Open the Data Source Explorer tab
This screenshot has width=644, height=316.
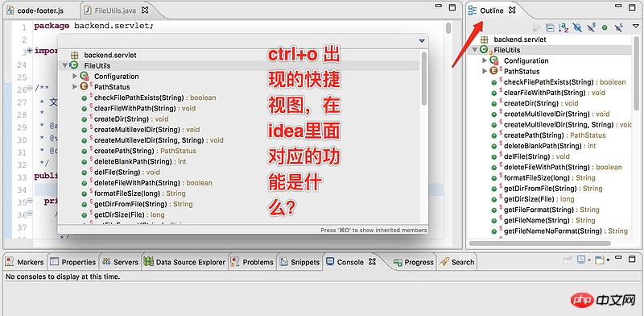185,262
